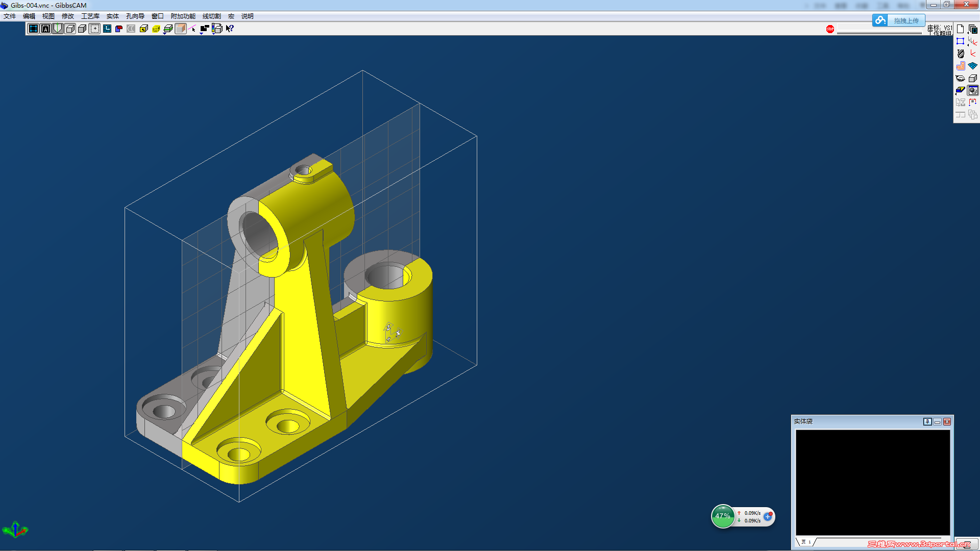Open the 窗口 menu
Screen dimensions: 980x551
pos(158,16)
